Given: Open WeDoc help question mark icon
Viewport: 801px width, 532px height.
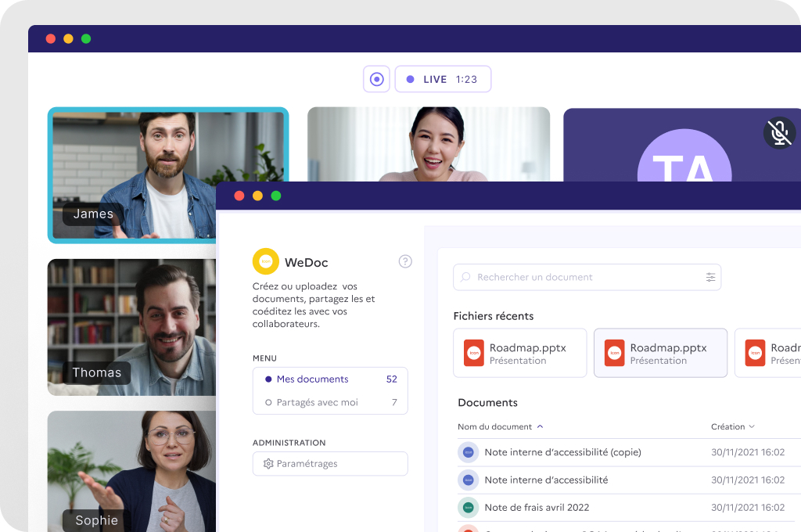Looking at the screenshot, I should 405,261.
